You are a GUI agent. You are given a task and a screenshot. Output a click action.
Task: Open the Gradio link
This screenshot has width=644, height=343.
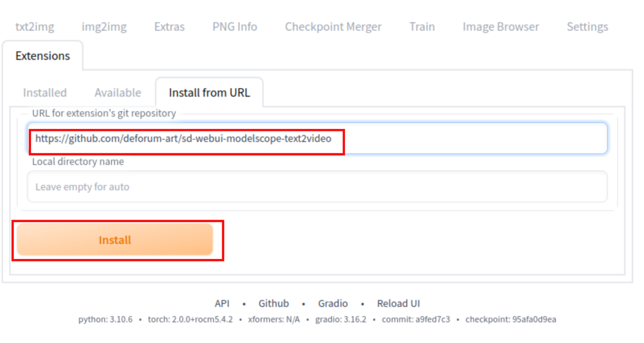333,303
